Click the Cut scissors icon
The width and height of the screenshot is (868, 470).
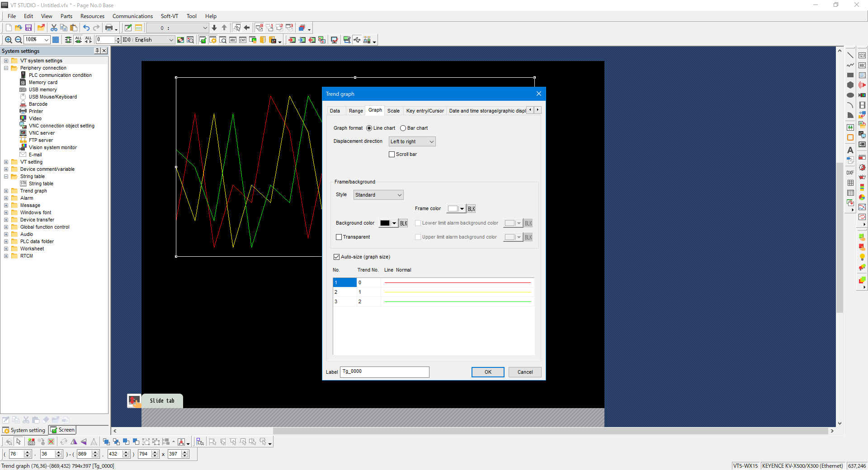[x=54, y=28]
